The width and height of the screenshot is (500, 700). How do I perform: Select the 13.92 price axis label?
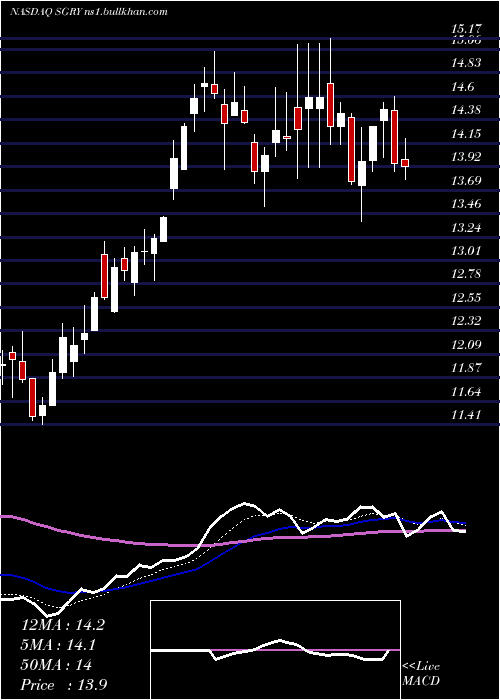(x=466, y=157)
